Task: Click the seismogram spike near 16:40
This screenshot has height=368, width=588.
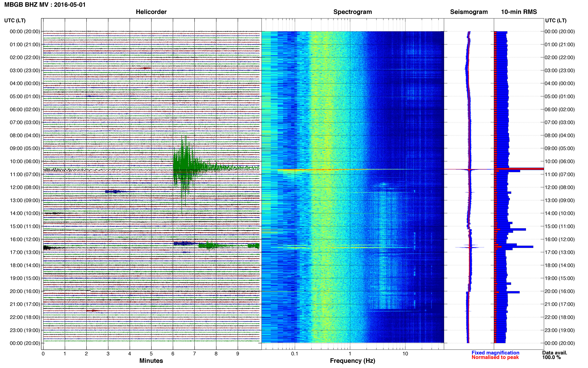Action: (470, 247)
